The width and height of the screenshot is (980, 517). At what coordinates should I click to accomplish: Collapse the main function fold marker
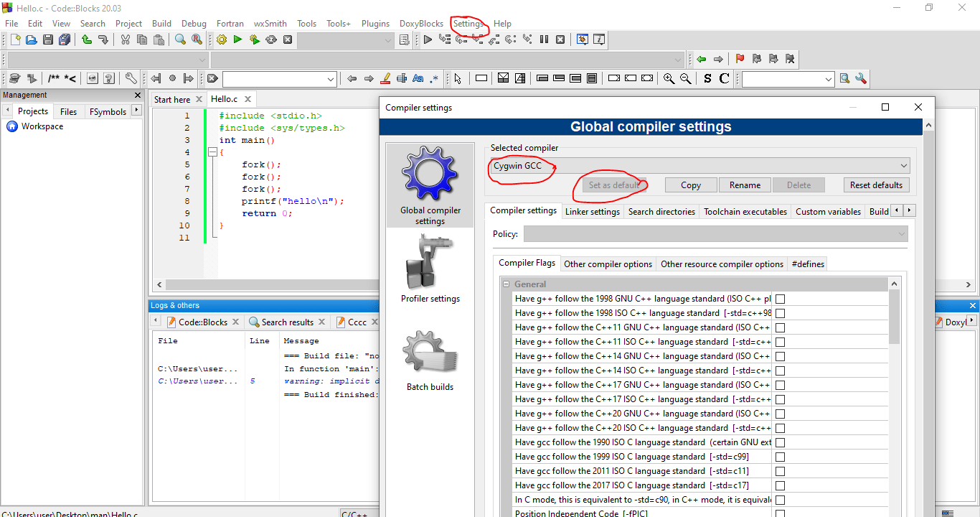tap(212, 152)
